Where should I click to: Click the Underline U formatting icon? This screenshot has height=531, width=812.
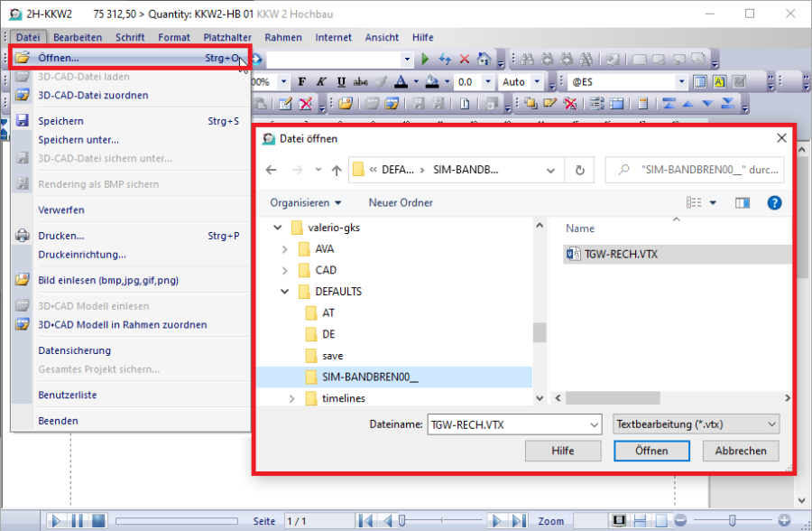click(342, 82)
